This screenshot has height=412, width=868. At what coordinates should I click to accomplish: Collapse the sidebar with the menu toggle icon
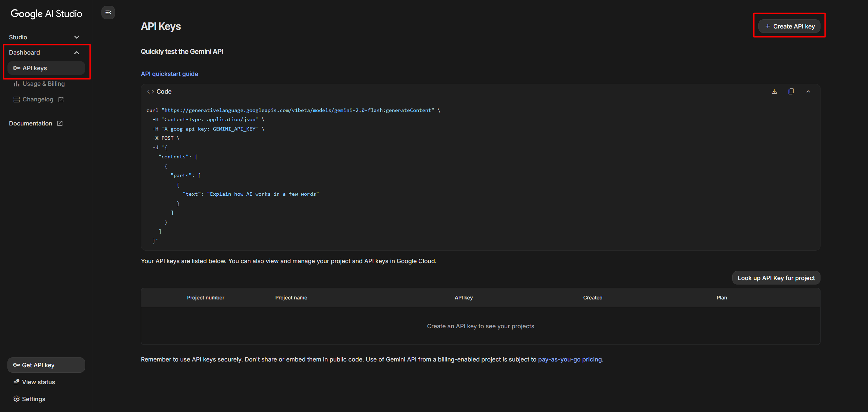point(108,13)
